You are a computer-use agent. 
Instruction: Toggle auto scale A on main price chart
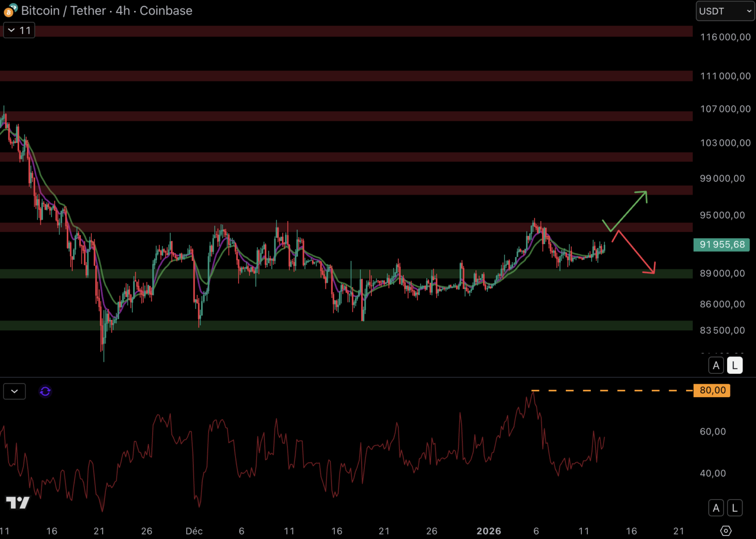716,365
